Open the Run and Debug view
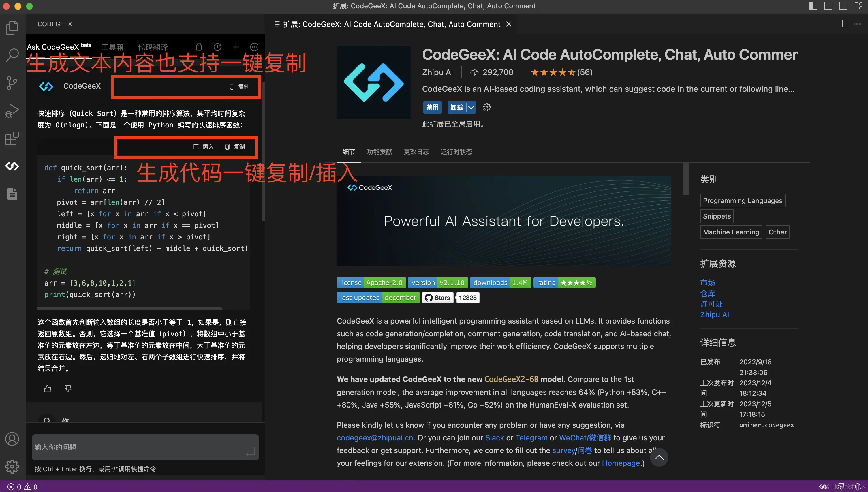868x492 pixels. pyautogui.click(x=12, y=110)
